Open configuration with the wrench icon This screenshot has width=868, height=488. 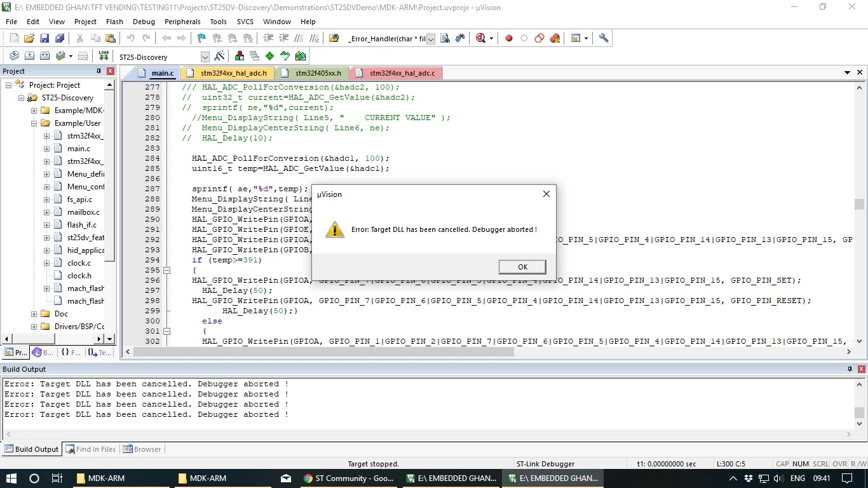(x=604, y=38)
